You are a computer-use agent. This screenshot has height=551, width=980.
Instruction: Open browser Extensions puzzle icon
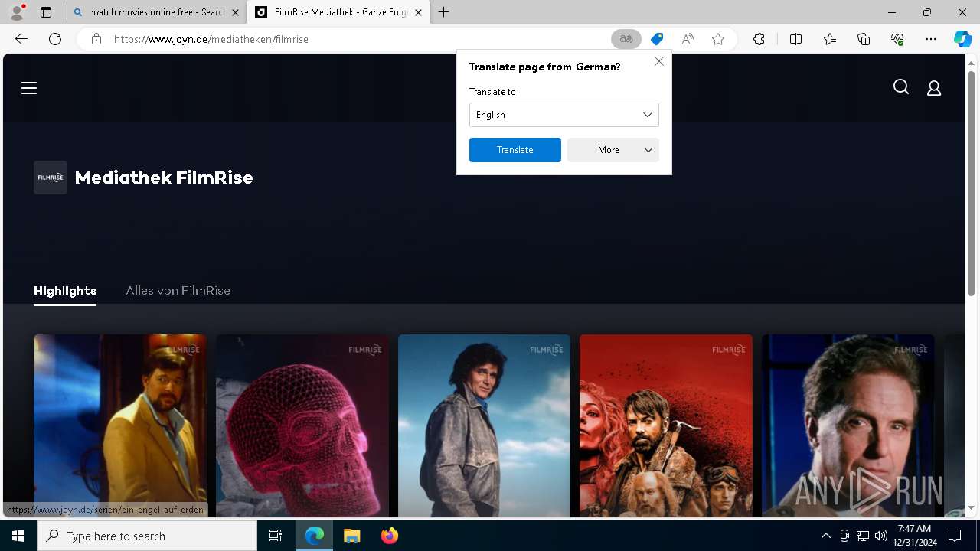pyautogui.click(x=759, y=39)
